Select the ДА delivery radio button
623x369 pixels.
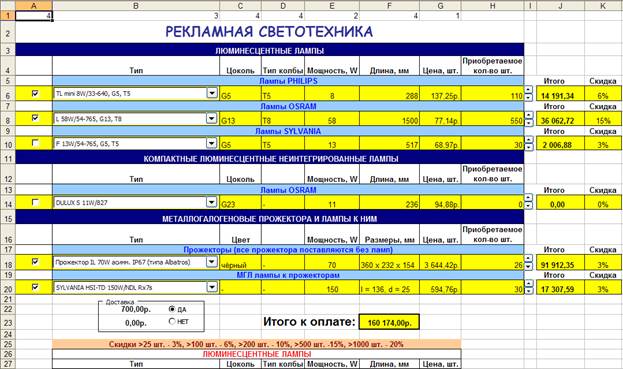point(172,309)
